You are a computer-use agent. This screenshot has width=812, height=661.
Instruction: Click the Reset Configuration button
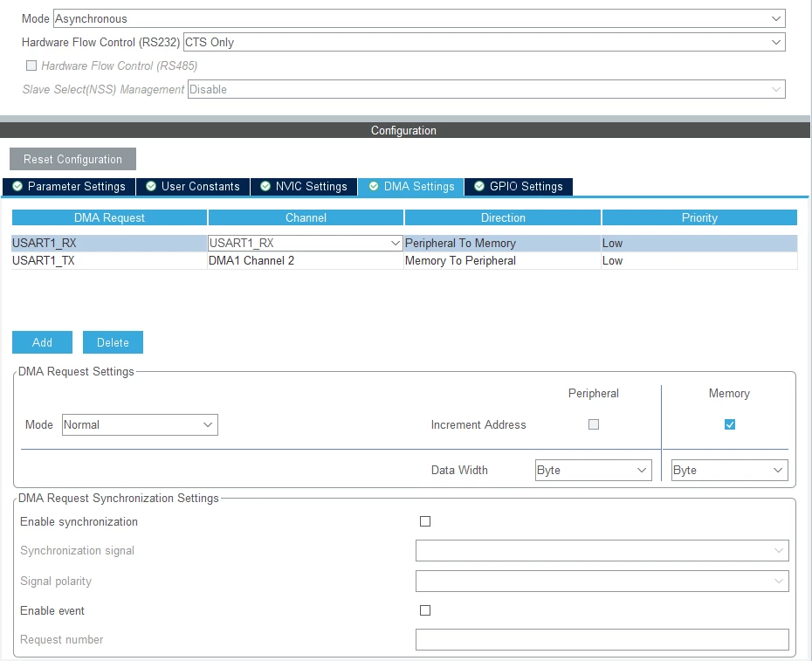tap(72, 159)
